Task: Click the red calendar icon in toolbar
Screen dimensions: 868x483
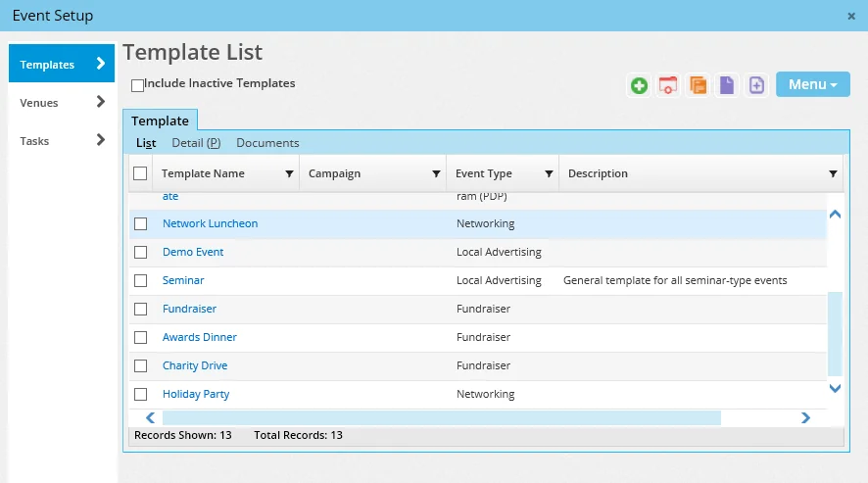Action: pos(668,85)
